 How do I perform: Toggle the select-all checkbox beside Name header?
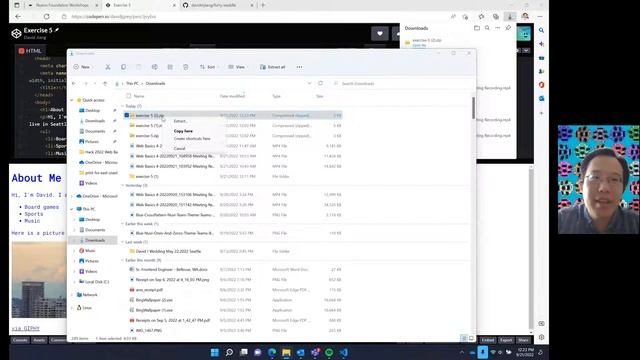[x=129, y=96]
